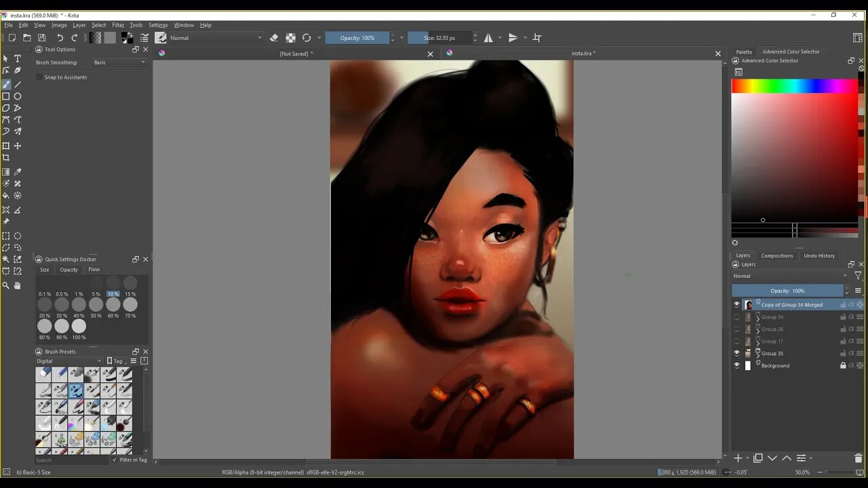The image size is (868, 488).
Task: Select the Text tool
Action: pos(18,59)
